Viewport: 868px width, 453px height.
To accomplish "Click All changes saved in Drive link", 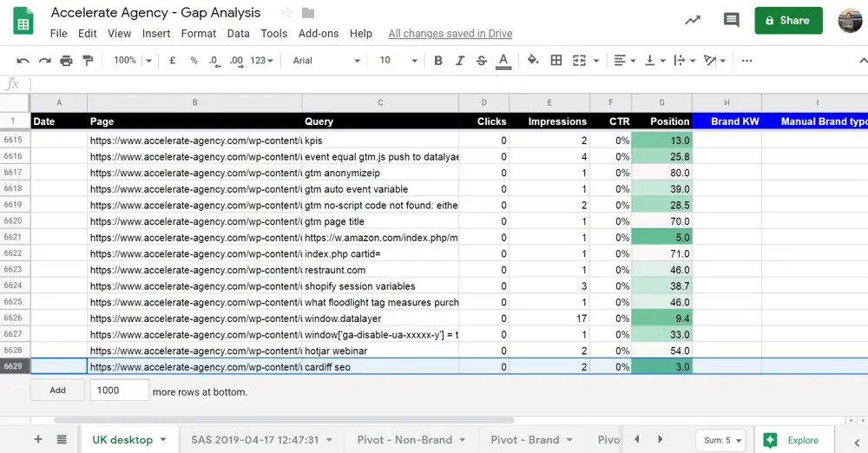I will pyautogui.click(x=450, y=34).
